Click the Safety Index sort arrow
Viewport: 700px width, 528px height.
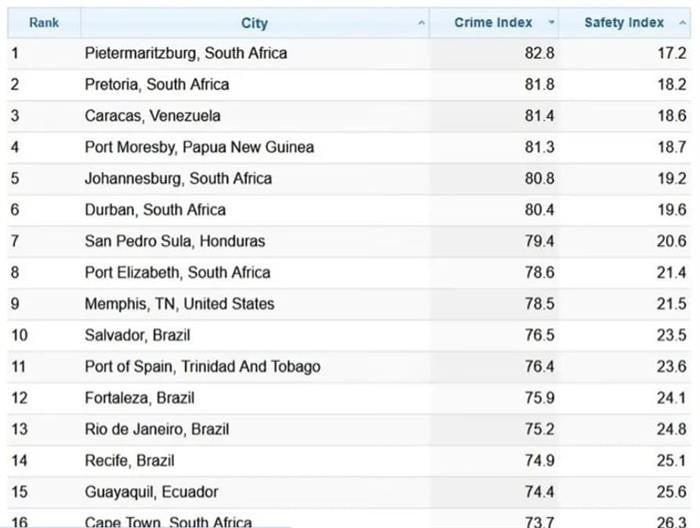tap(683, 23)
